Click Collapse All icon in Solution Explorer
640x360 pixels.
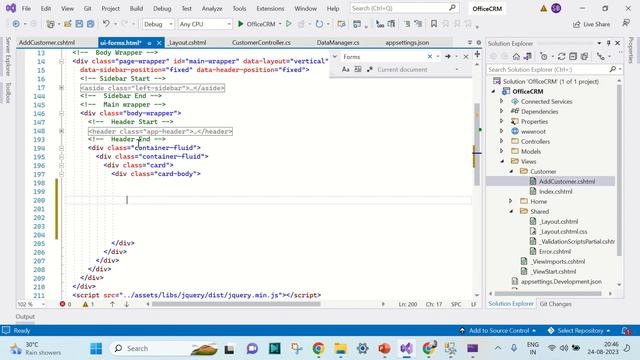[573, 56]
